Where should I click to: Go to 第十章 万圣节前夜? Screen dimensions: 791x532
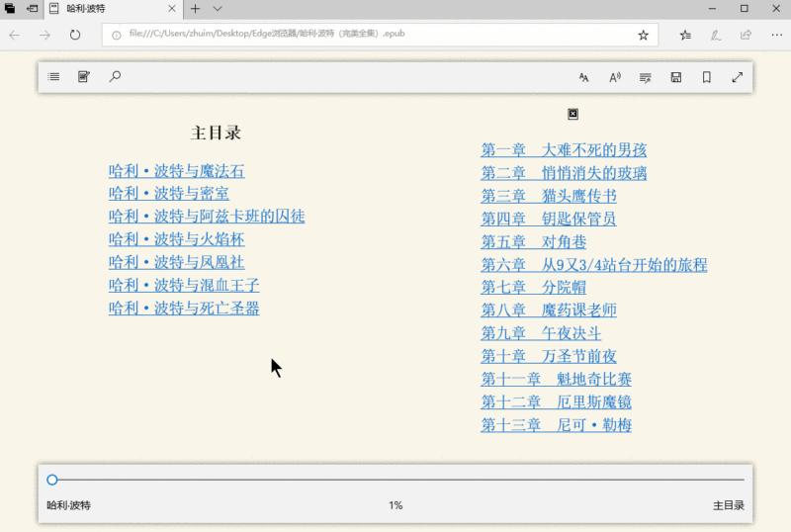[x=549, y=356]
